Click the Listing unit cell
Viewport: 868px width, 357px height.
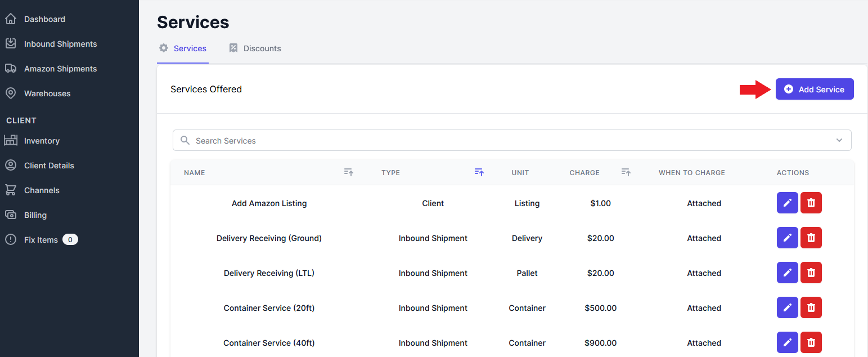tap(527, 203)
